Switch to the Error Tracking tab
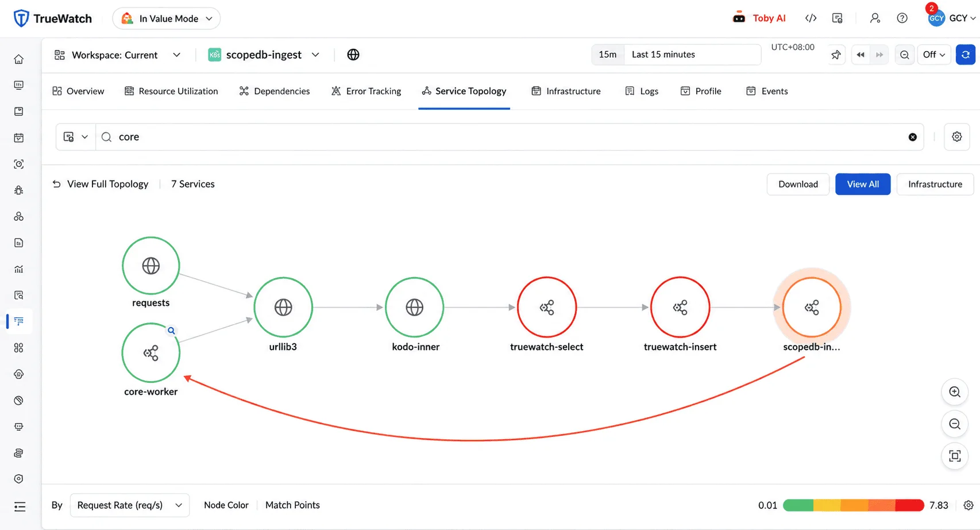Image resolution: width=980 pixels, height=530 pixels. (x=366, y=91)
